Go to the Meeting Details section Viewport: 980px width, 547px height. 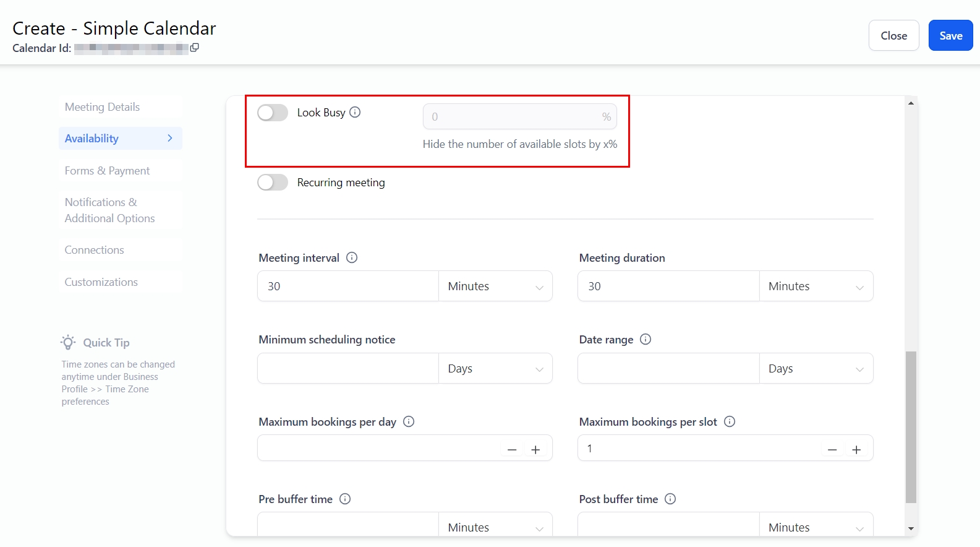(x=102, y=107)
